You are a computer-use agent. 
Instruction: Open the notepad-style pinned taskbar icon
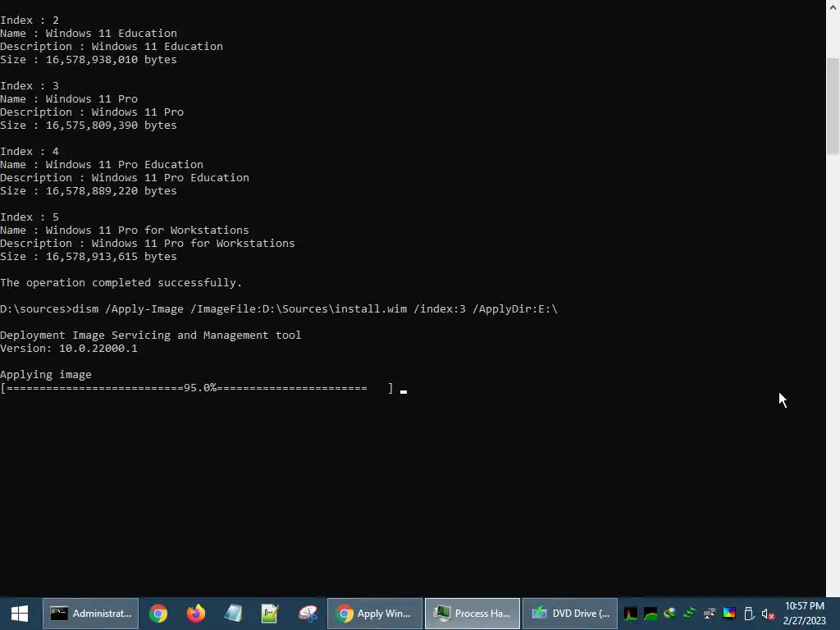(x=233, y=614)
